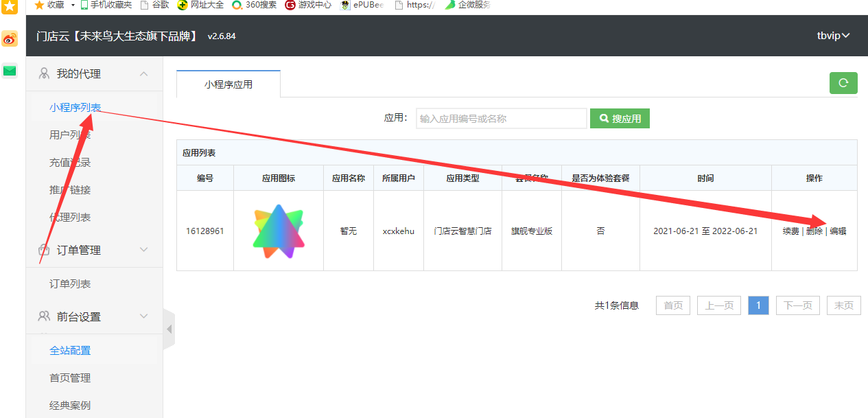
Task: Click the yellow star favorites icon
Action: pos(10,7)
